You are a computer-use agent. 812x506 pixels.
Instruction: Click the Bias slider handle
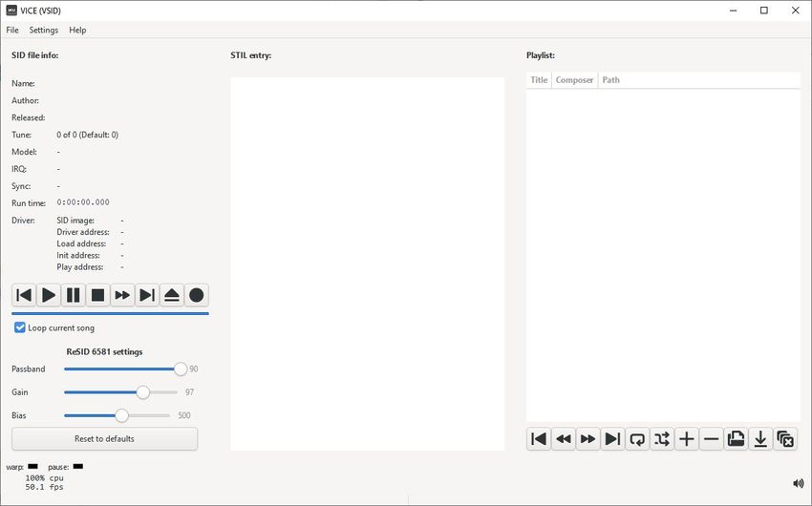click(121, 415)
